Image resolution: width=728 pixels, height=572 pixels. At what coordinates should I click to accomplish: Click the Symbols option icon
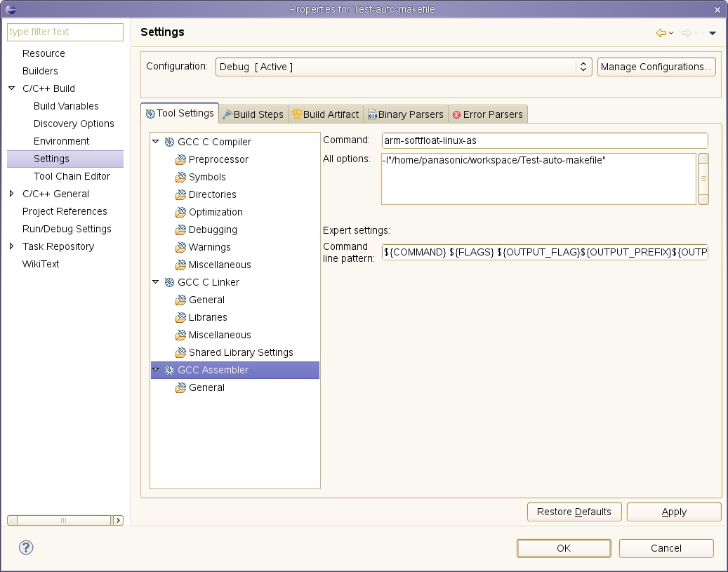pyautogui.click(x=180, y=178)
